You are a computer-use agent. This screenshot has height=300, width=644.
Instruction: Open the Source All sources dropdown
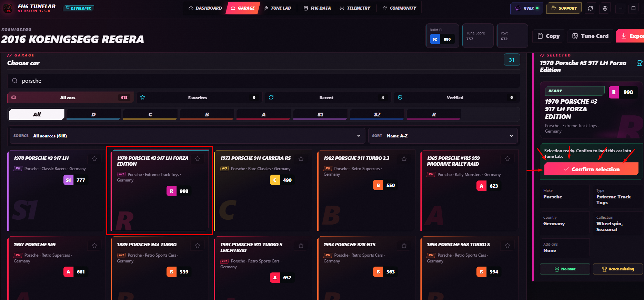pos(188,136)
